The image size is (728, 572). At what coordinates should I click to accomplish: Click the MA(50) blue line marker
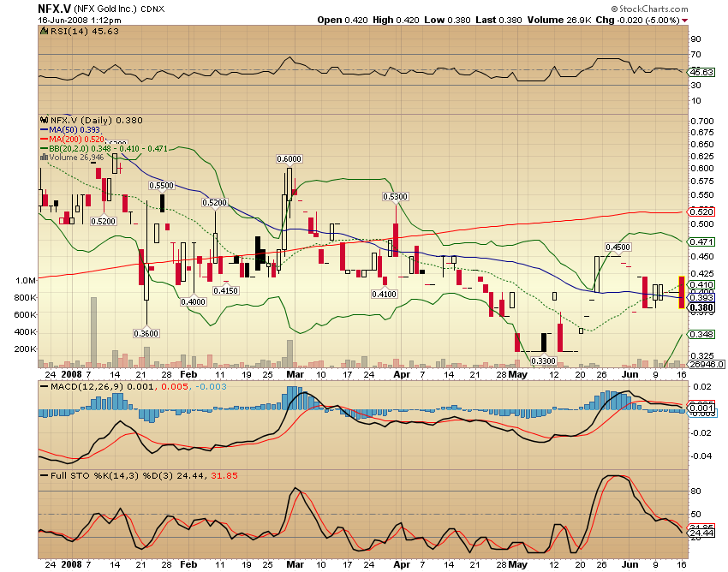tap(44, 130)
